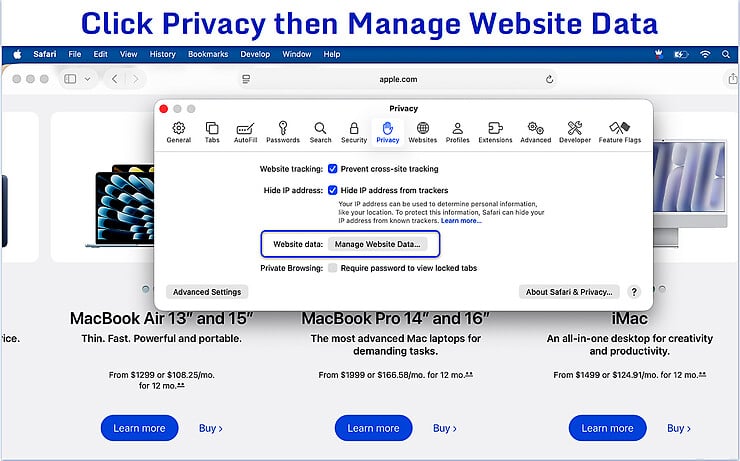Open the Safari menu
This screenshot has width=740, height=461.
point(45,54)
